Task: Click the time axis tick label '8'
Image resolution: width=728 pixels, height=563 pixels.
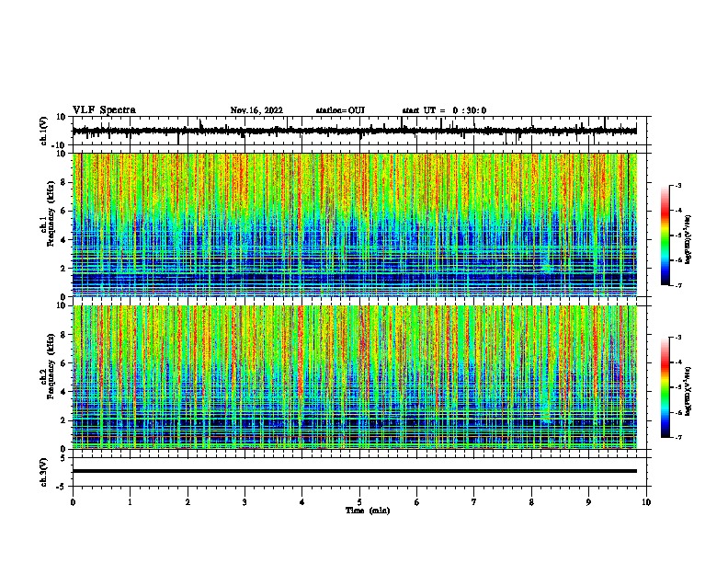Action: tap(531, 502)
